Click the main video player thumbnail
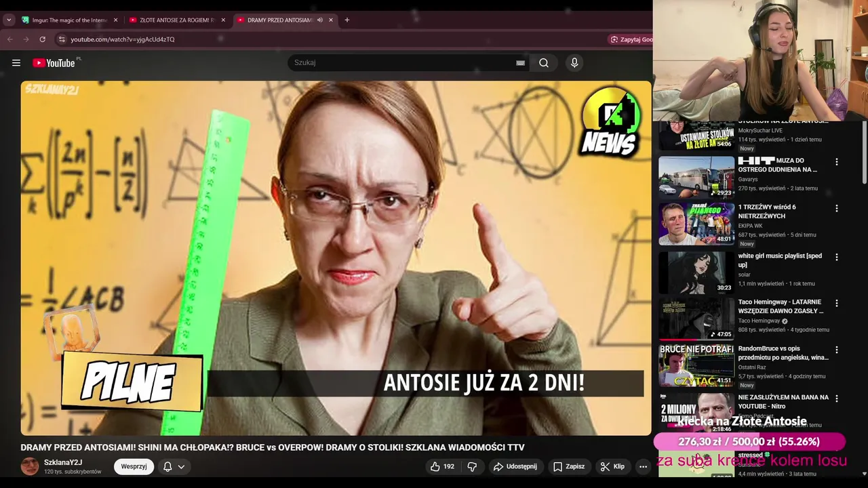868x488 pixels. point(336,258)
